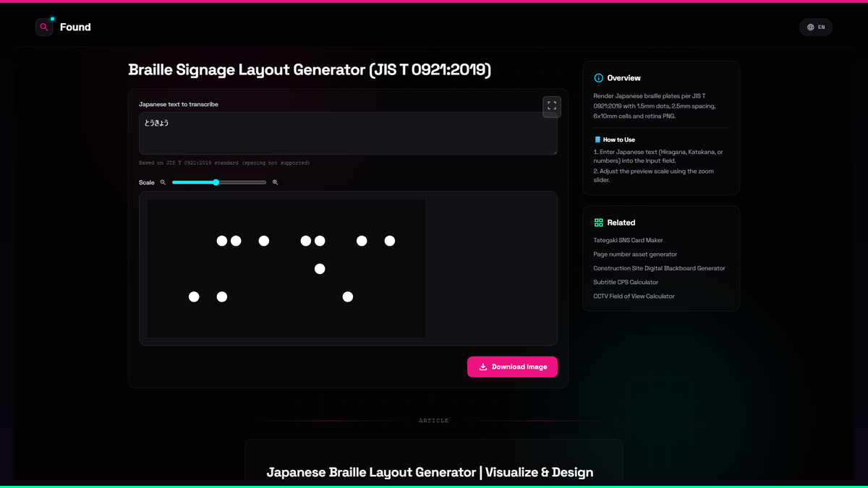Click the ARTICLE section divider label
Viewport: 868px width, 488px height.
(434, 421)
